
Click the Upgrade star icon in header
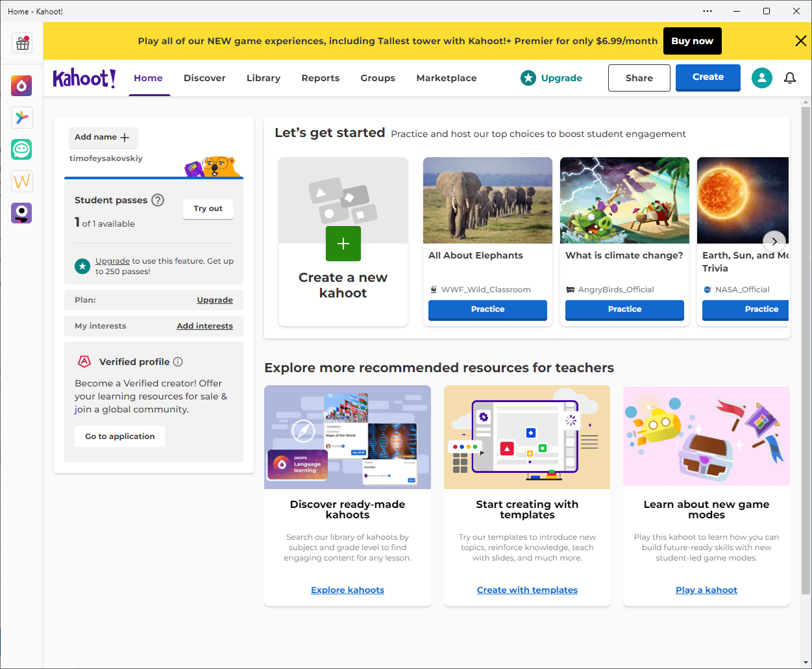(528, 78)
